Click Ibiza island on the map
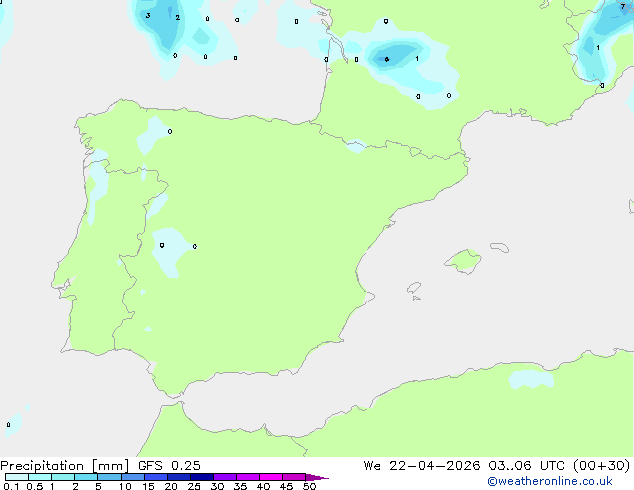This screenshot has height=490, width=634. pyautogui.click(x=414, y=288)
